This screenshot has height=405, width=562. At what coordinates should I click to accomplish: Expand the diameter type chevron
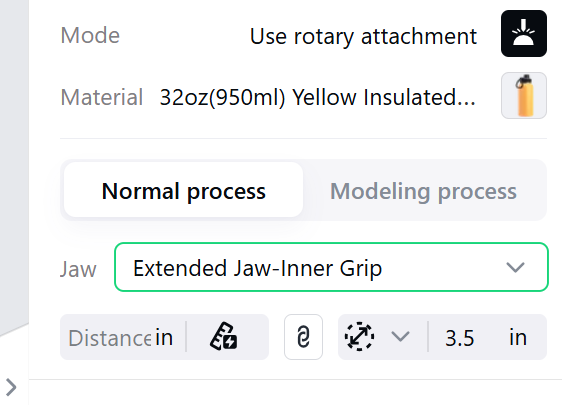click(x=400, y=337)
